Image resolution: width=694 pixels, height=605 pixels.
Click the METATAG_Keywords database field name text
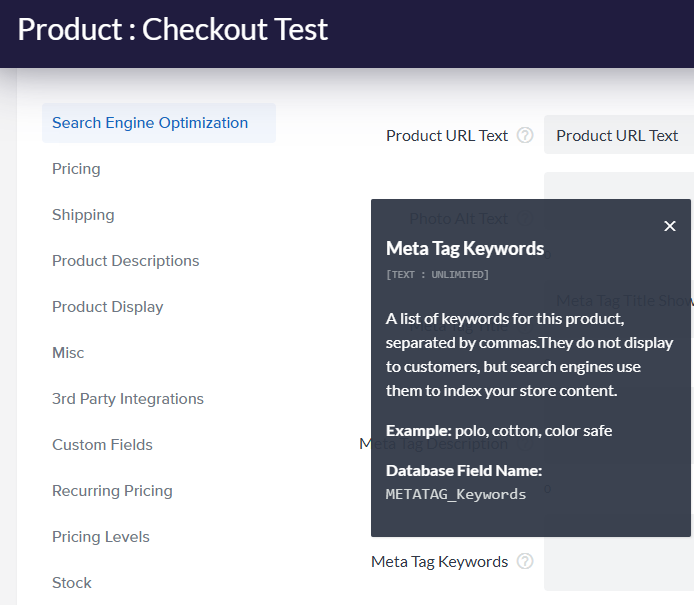click(x=456, y=494)
